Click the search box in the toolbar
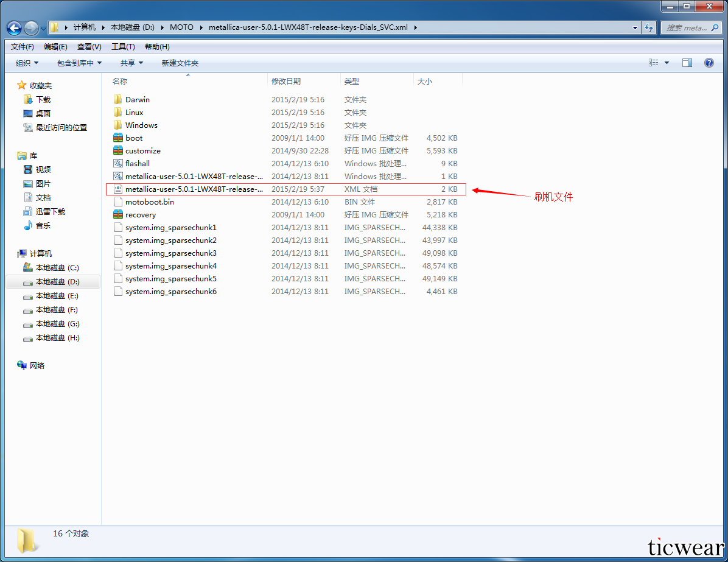Image resolution: width=728 pixels, height=562 pixels. tap(687, 28)
